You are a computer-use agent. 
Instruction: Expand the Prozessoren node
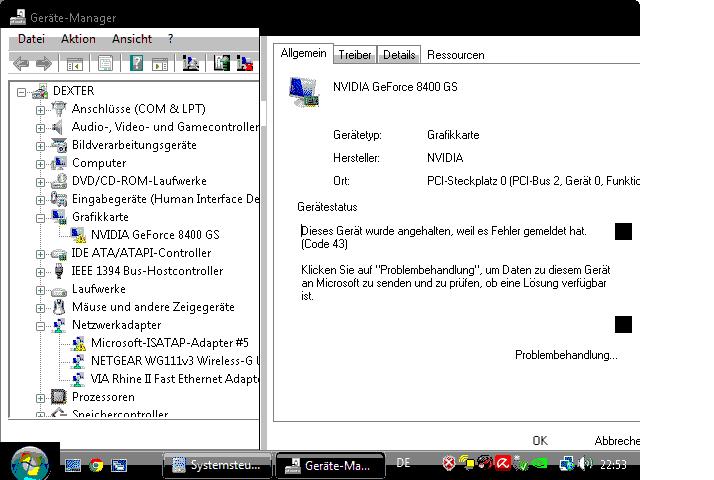tap(41, 398)
